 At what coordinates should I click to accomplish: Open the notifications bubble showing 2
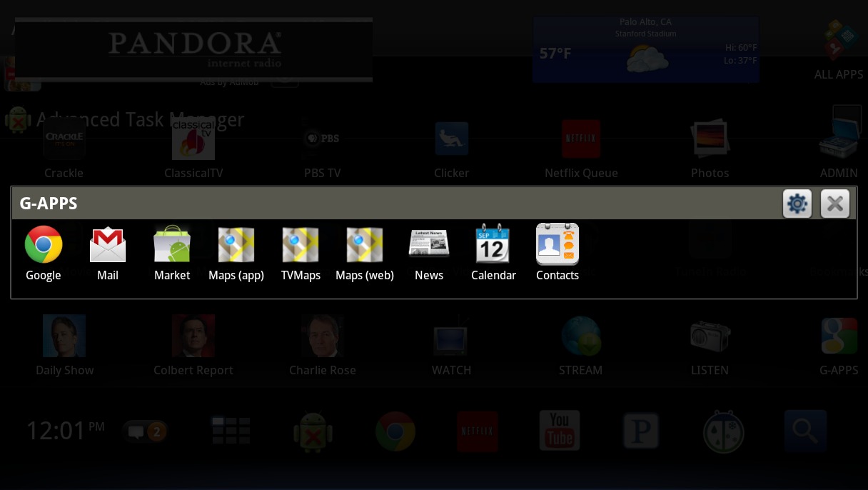(x=146, y=431)
